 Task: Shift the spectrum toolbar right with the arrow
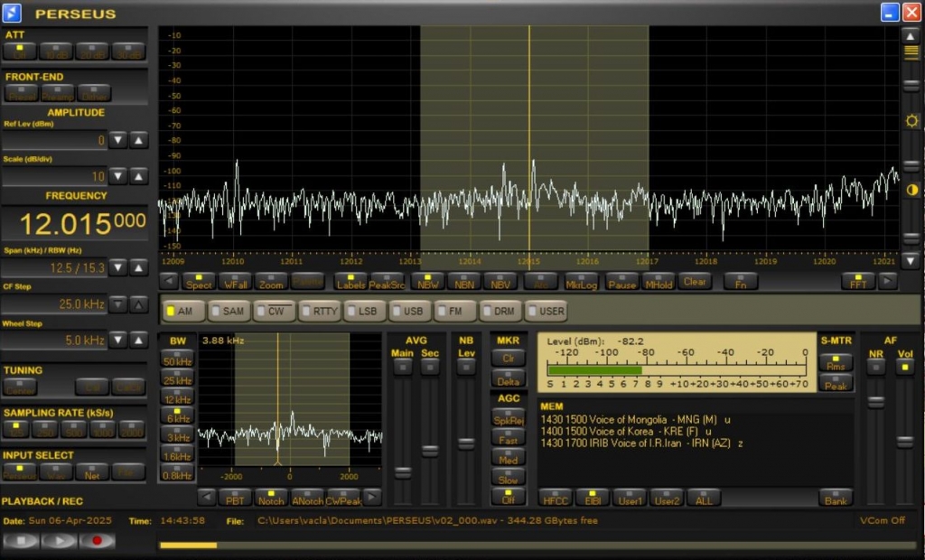click(887, 282)
